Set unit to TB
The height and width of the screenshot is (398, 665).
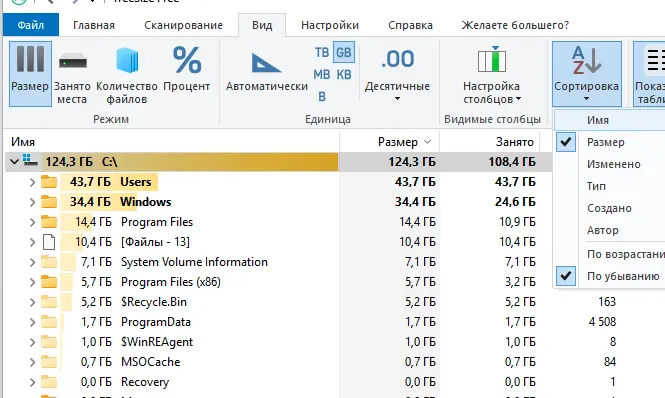coord(322,52)
